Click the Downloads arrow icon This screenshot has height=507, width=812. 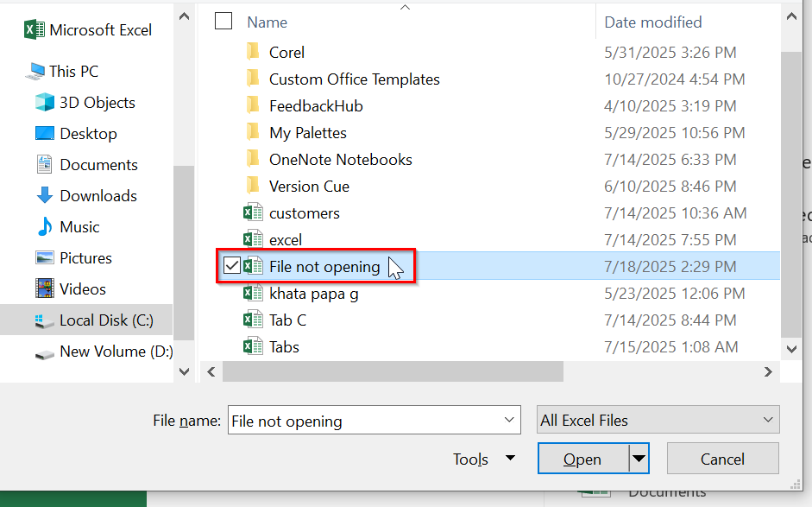coord(45,195)
